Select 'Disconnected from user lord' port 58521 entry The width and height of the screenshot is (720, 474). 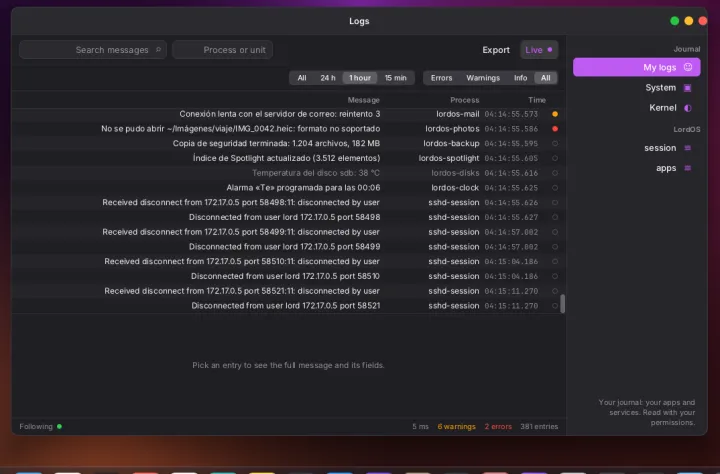coord(288,305)
